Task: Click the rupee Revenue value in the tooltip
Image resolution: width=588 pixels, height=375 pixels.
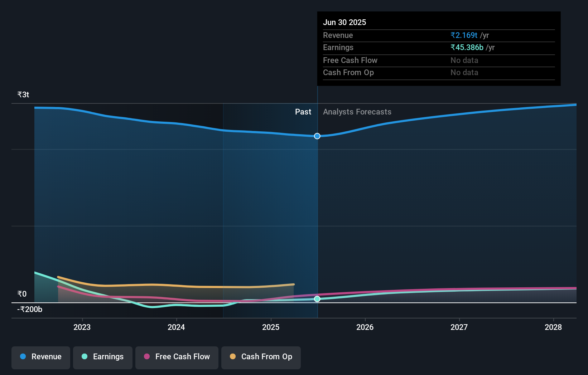Action: click(464, 35)
